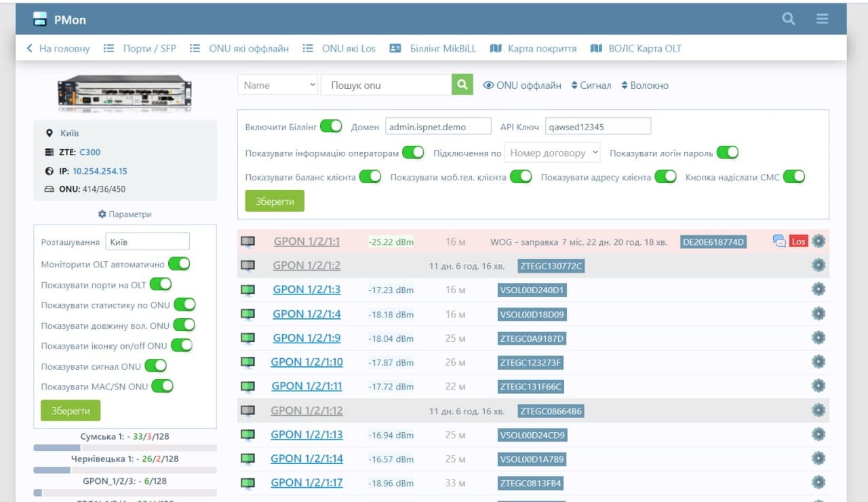Open Порти / SFP menu item
Viewport: 868px width, 502px height.
pyautogui.click(x=140, y=48)
